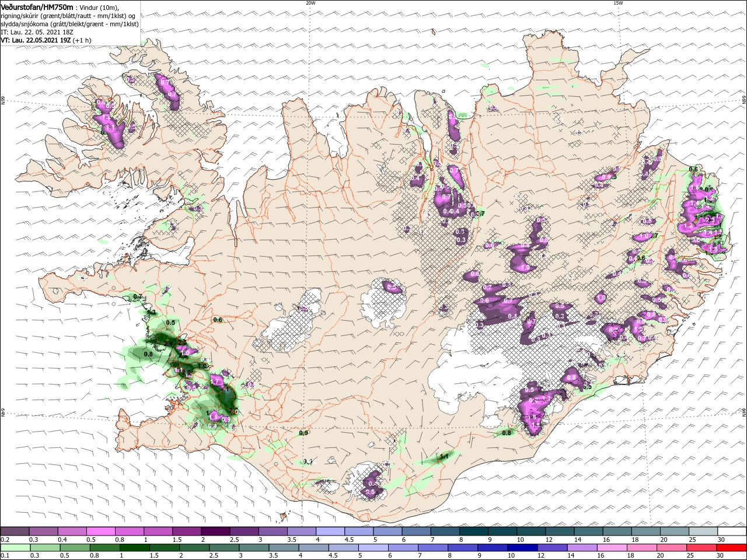This screenshot has width=747, height=560.
Task: Select the 10 deep blue swatch in lower legend row
Action: 522,548
